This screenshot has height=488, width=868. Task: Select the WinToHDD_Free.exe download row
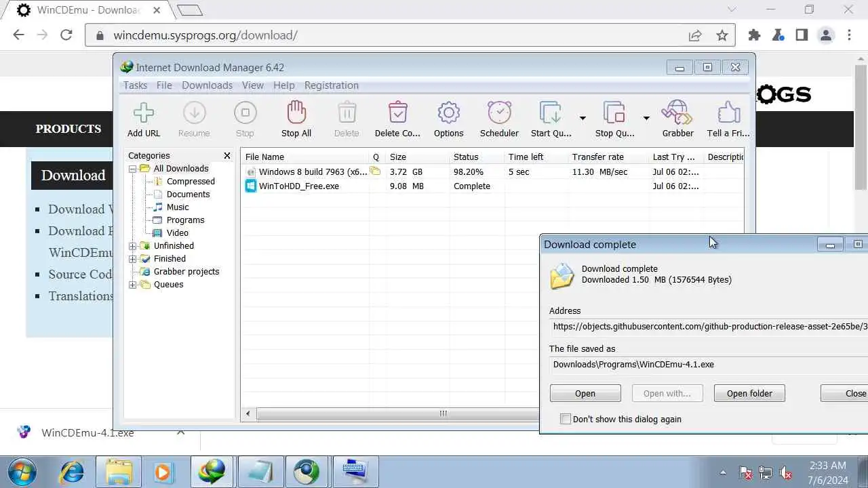point(493,186)
